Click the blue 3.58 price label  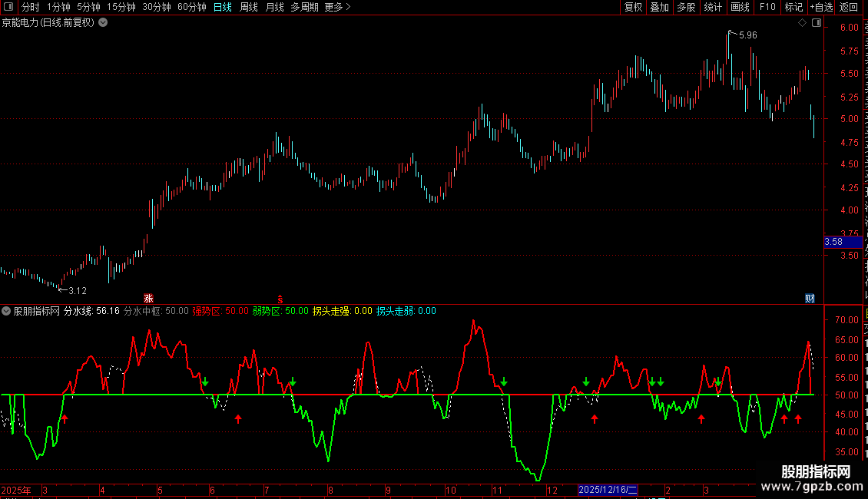click(x=843, y=242)
